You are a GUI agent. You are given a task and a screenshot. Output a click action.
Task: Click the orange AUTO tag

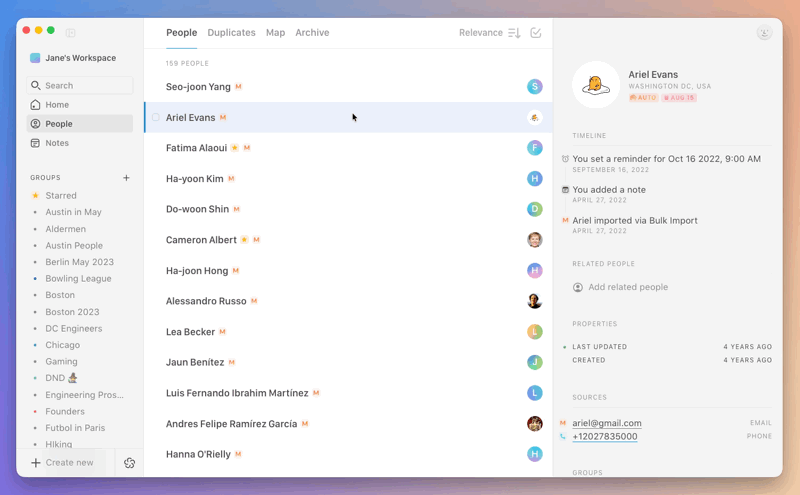643,98
